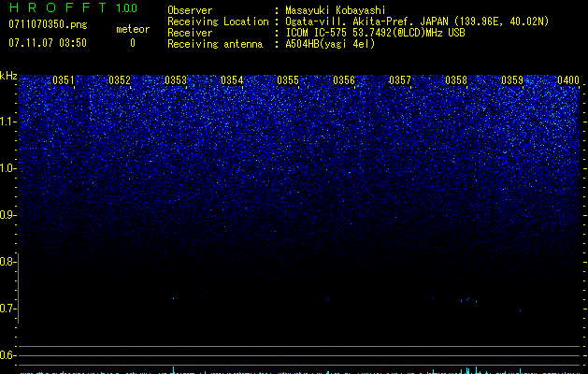
Task: Click the Receiving antenna label
Action: (215, 44)
